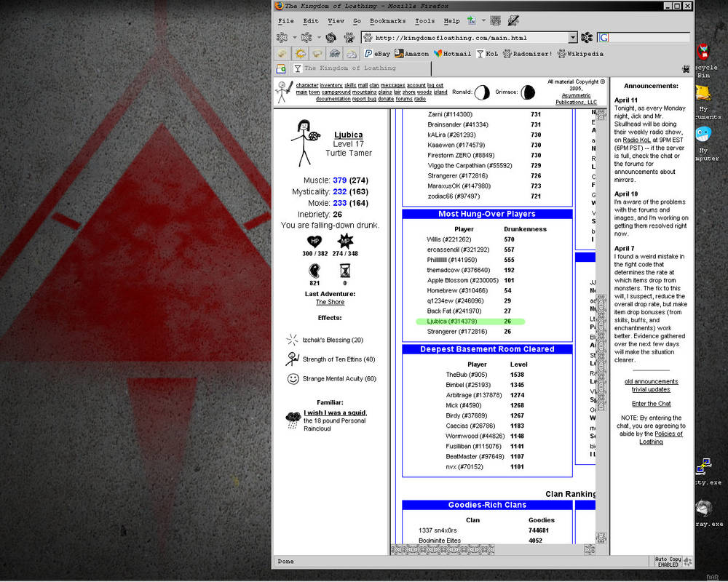Open the trivial updates link
The width and height of the screenshot is (728, 582).
coord(651,389)
